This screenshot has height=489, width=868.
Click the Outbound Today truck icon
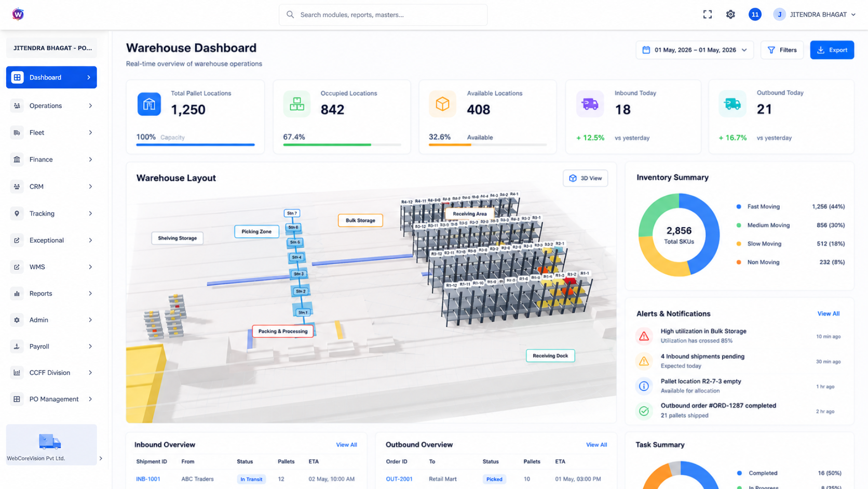(x=732, y=104)
